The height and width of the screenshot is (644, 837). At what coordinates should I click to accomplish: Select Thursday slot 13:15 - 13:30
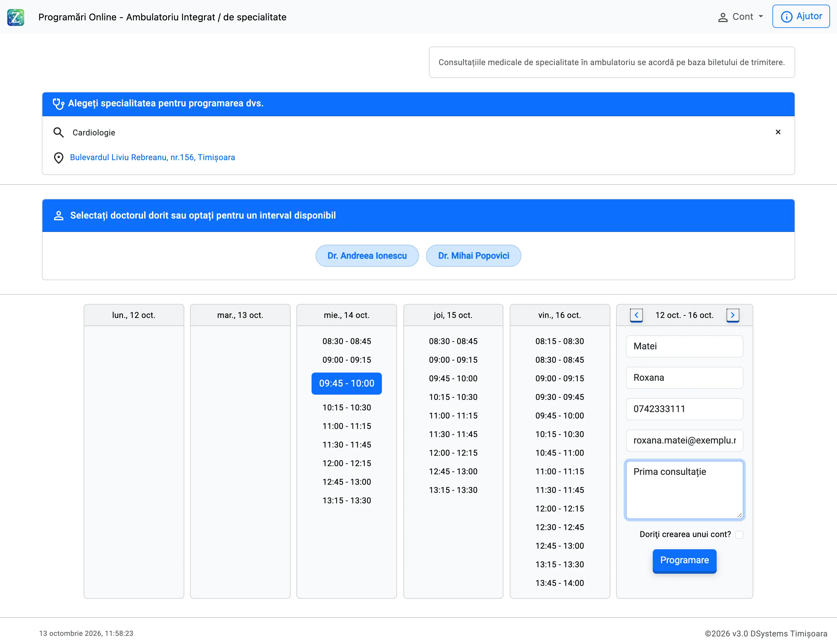[453, 490]
